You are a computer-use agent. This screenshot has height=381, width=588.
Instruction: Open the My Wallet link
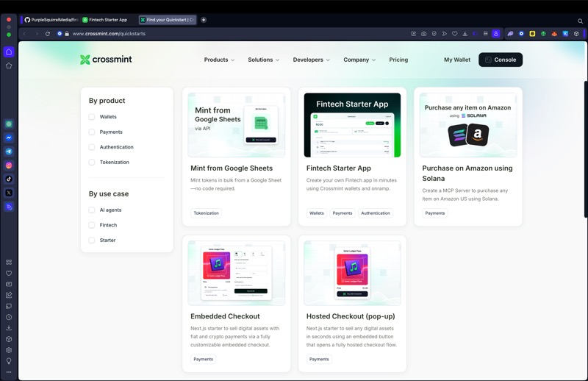(457, 60)
